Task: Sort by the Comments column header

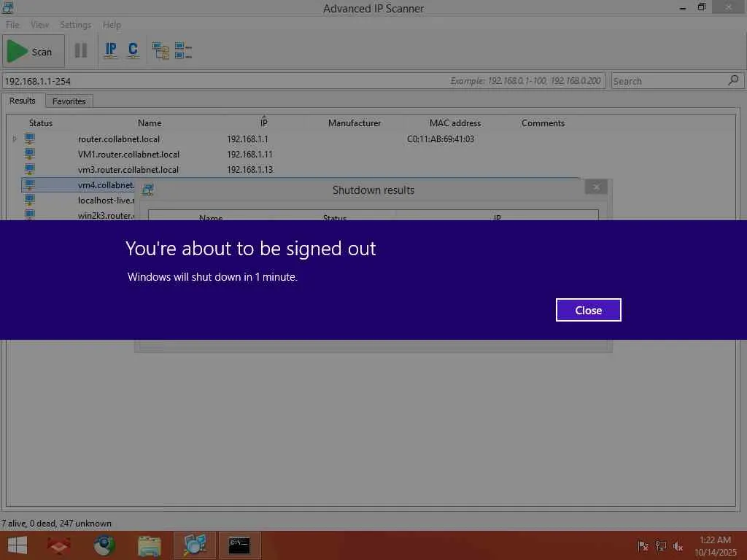Action: pyautogui.click(x=543, y=122)
